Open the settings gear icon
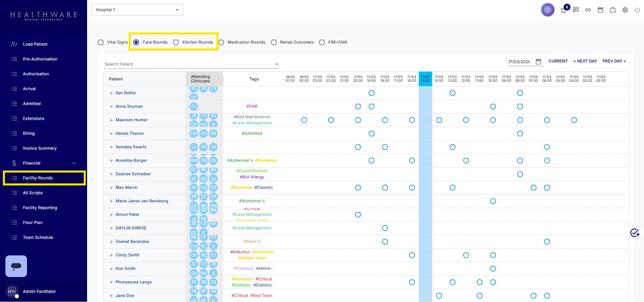 (x=625, y=10)
